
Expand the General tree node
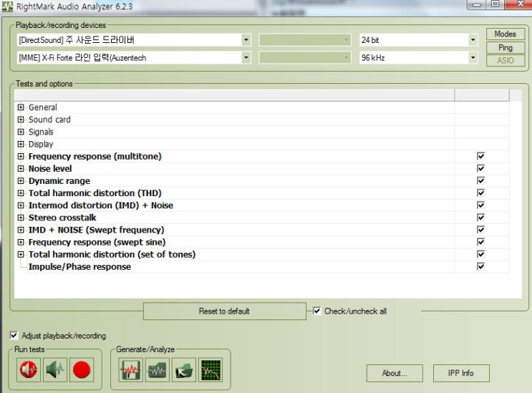pos(21,107)
